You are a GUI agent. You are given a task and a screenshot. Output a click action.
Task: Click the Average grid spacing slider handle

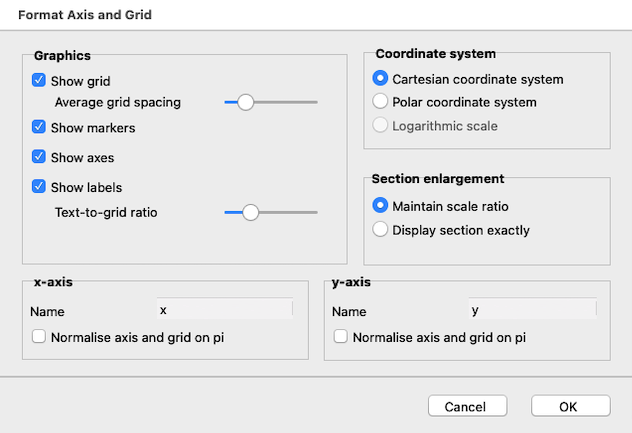(x=245, y=102)
